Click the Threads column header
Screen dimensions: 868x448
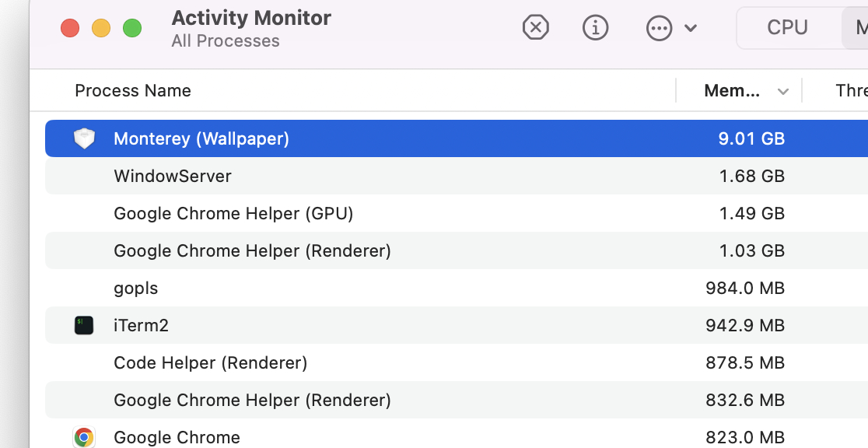[851, 91]
